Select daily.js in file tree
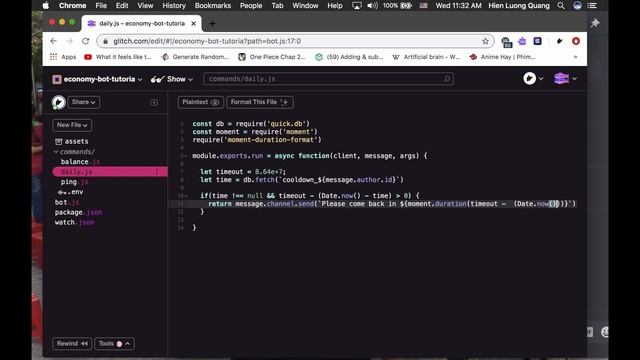The width and height of the screenshot is (640, 360). pyautogui.click(x=110, y=172)
